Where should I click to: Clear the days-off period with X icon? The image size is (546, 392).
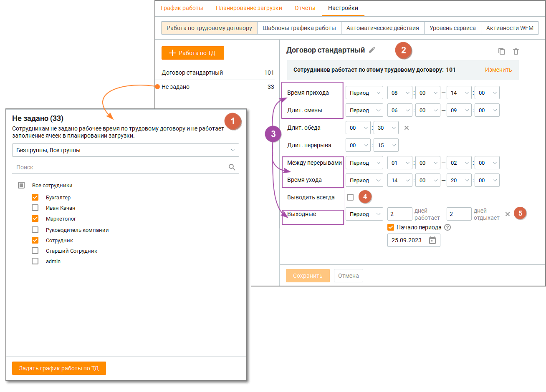508,214
